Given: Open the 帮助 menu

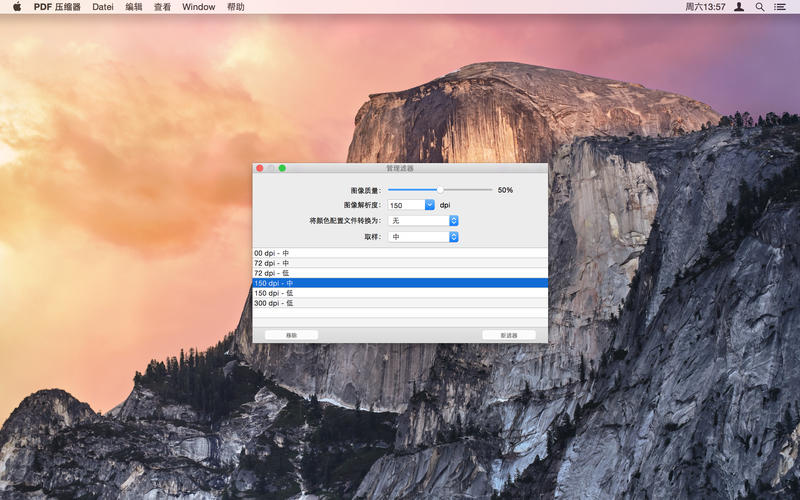Looking at the screenshot, I should pos(235,7).
